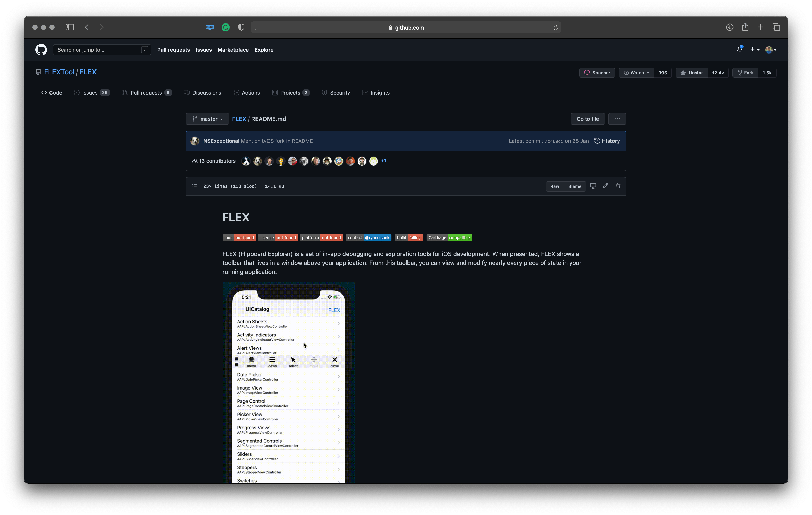This screenshot has width=812, height=515.
Task: Open GitHub notifications bell
Action: pos(740,49)
